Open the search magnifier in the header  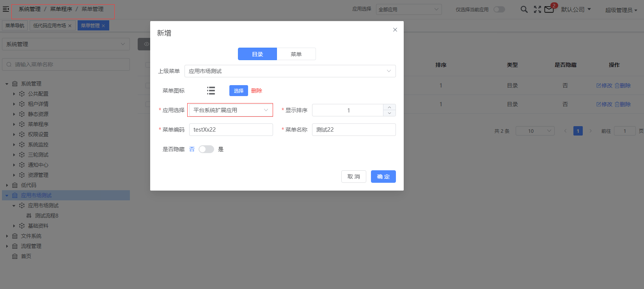pyautogui.click(x=524, y=9)
